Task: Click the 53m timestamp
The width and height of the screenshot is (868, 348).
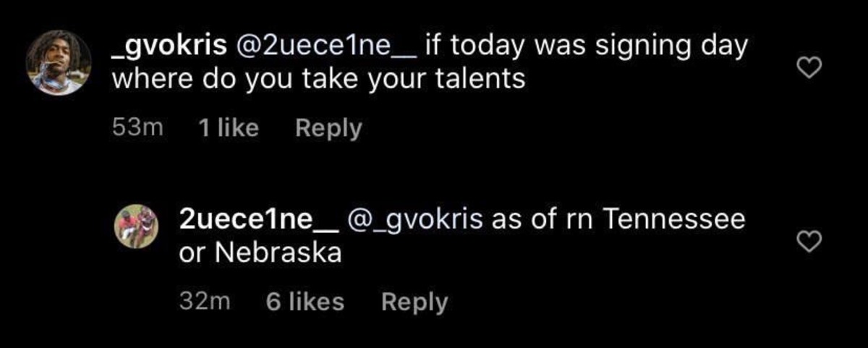Action: click(139, 128)
